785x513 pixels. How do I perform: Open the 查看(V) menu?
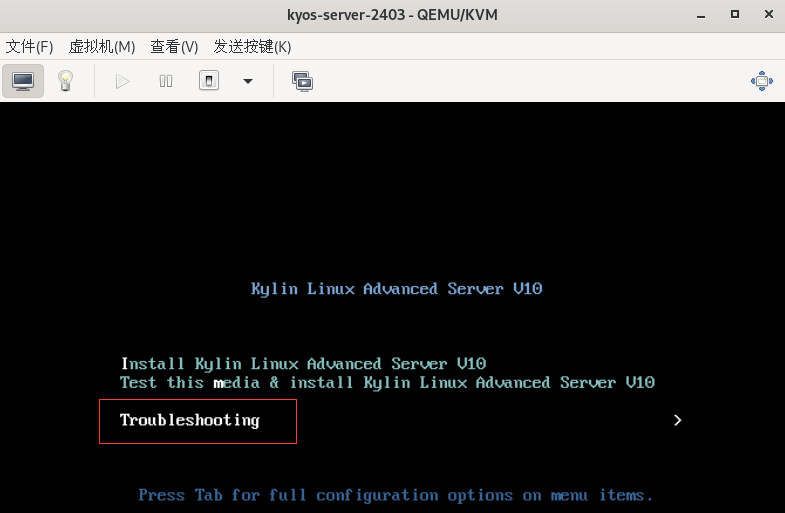[x=174, y=47]
